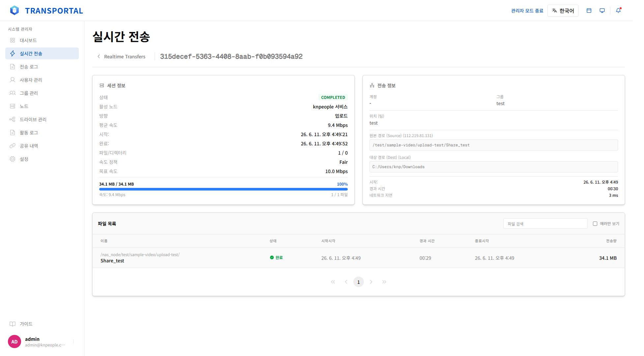Click the green 완료 check icon
The height and width of the screenshot is (356, 644).
(x=272, y=257)
